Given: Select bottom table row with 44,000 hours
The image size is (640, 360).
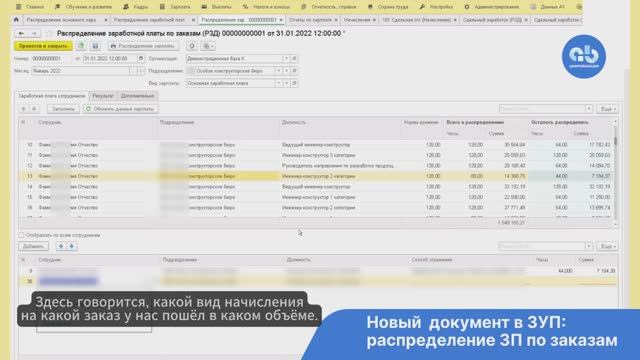Looking at the screenshot, I should coord(318,271).
